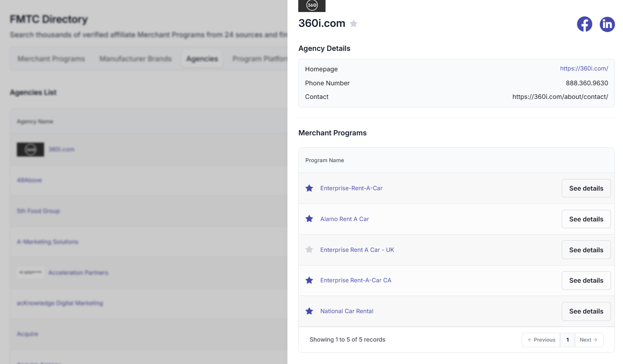Image resolution: width=623 pixels, height=364 pixels.
Task: Open the Alamo Rent A Car link
Action: (x=344, y=219)
